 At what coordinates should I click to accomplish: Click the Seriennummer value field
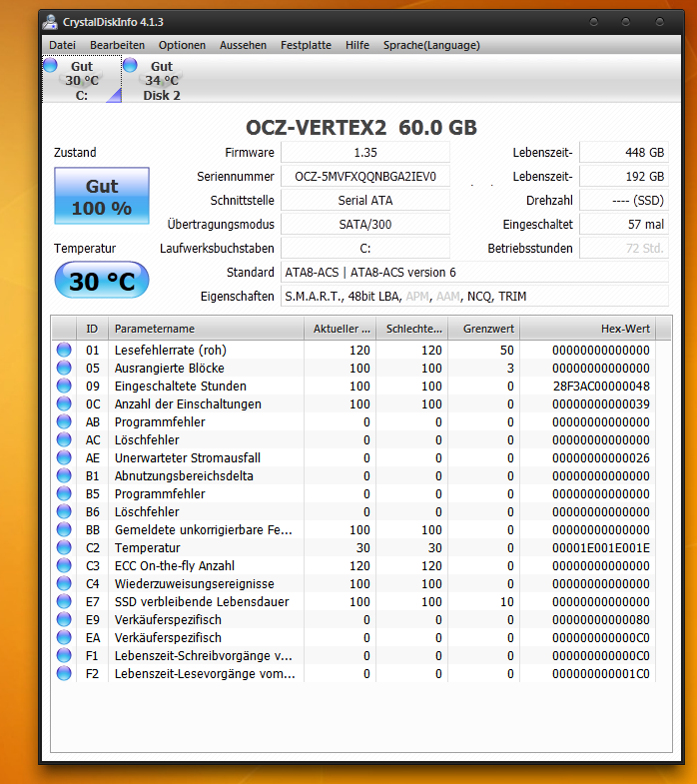[365, 176]
